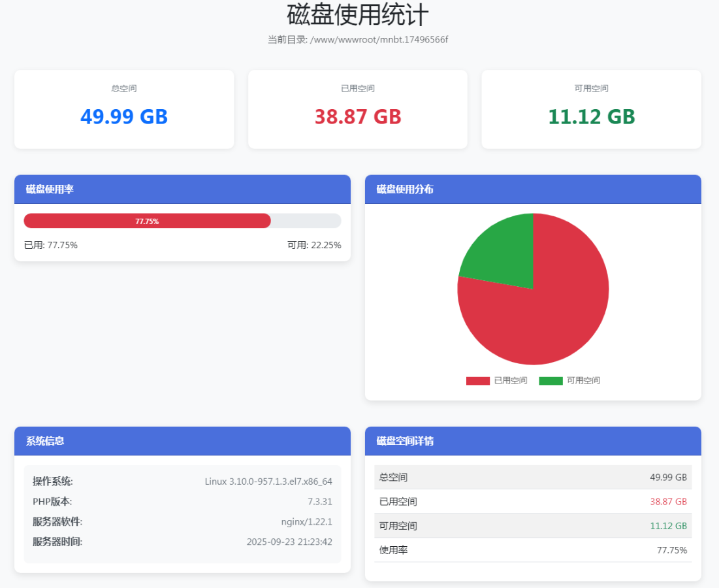Select the 已用空间 38.87 GB card
Screen dimensions: 719x588
pyautogui.click(x=358, y=110)
